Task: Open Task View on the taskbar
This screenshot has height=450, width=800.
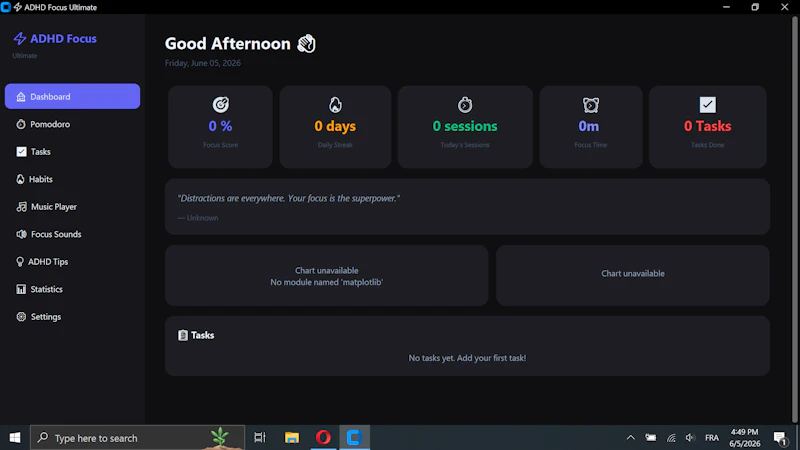Action: coord(260,438)
